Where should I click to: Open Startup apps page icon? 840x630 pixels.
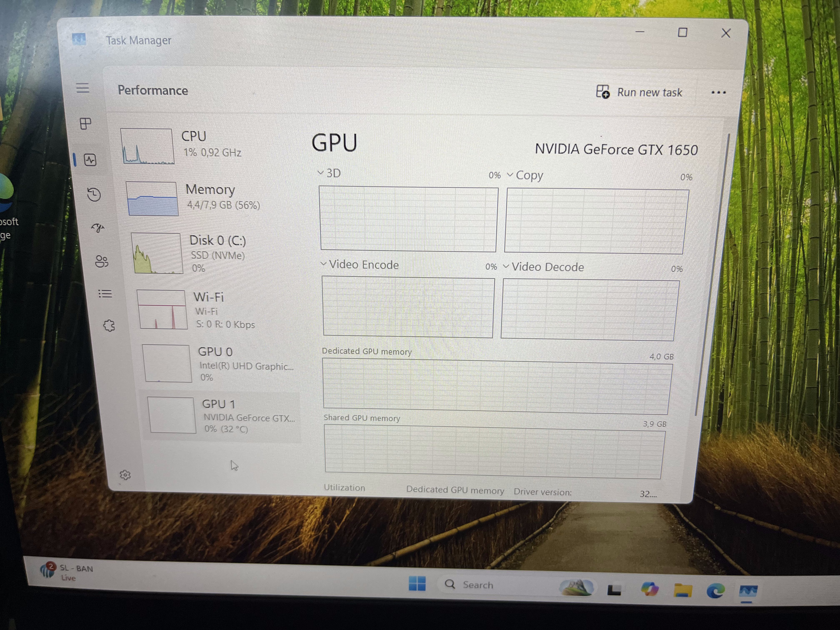(x=98, y=227)
